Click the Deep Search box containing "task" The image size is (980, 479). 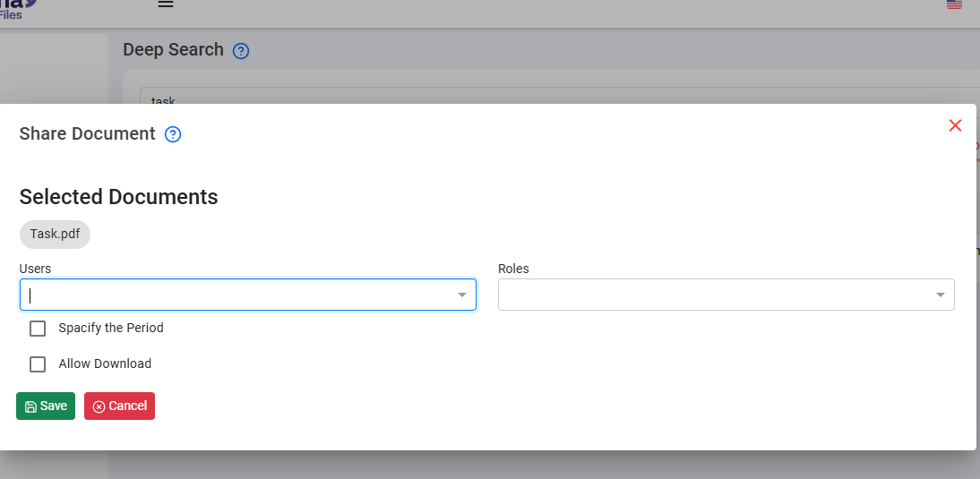(537, 97)
